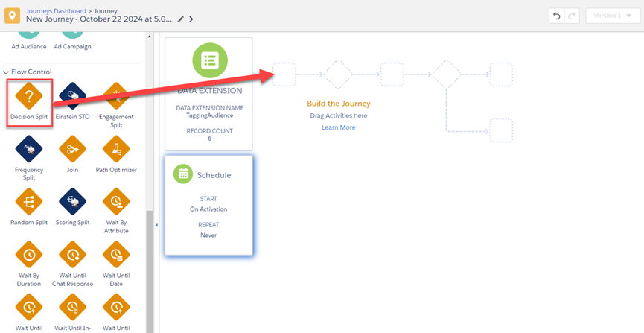
Task: Click the green Schedule calendar icon
Action: [x=183, y=174]
